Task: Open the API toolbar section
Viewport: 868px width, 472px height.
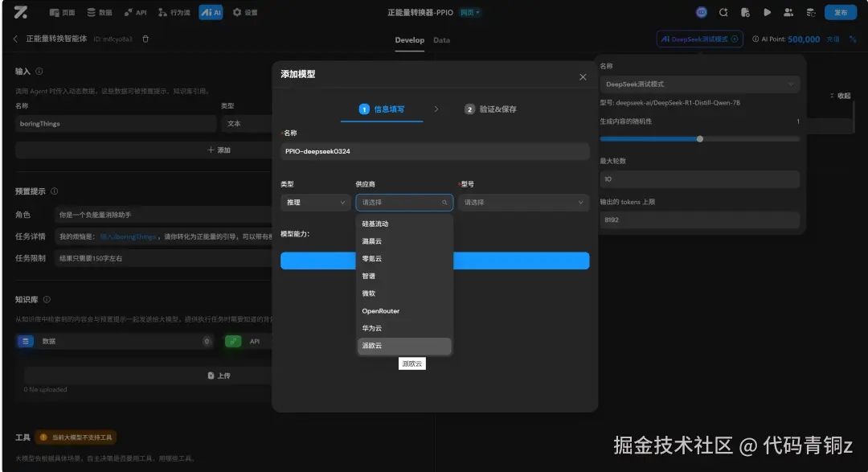Action: (136, 12)
